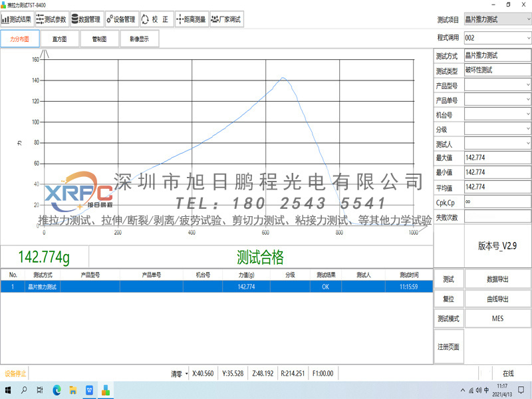Image resolution: width=532 pixels, height=399 pixels.
Task: Click the 平均值 field 142.774
Action: [x=497, y=187]
